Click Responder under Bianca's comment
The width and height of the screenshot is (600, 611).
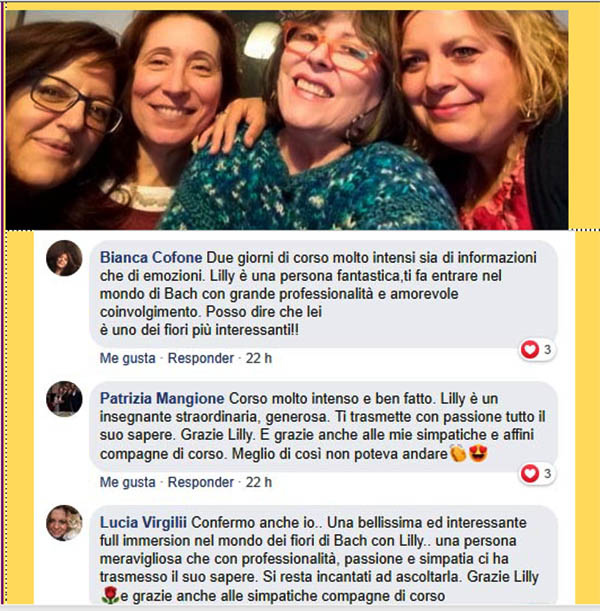point(201,358)
